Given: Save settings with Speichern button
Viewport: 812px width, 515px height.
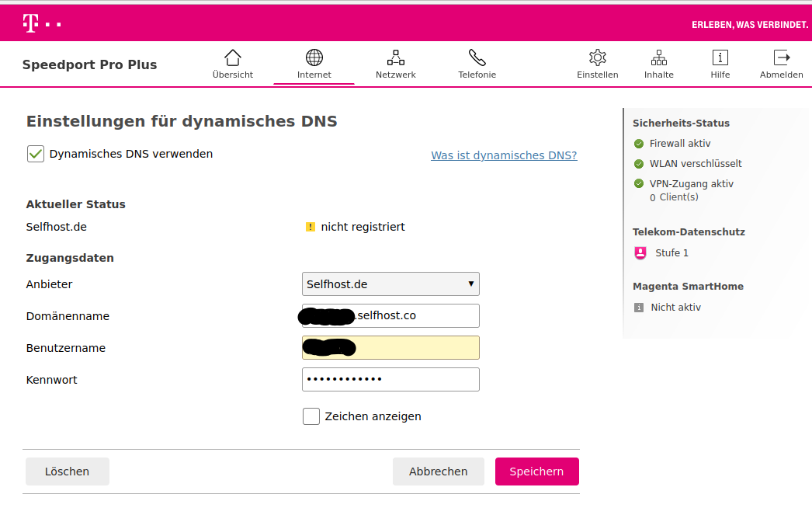Looking at the screenshot, I should (x=537, y=472).
